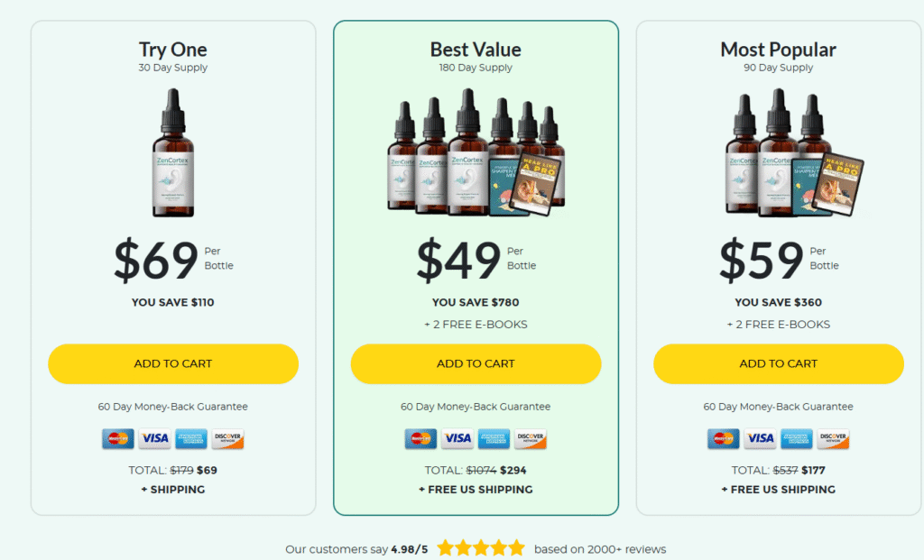The width and height of the screenshot is (924, 560).
Task: Add the 90 Day Supply to cart
Action: coord(779,364)
